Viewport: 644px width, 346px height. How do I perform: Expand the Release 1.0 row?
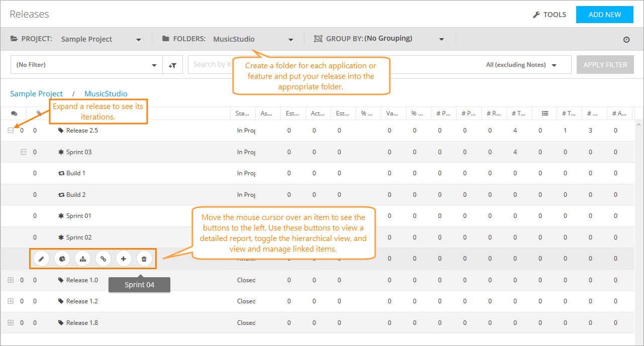click(x=11, y=280)
